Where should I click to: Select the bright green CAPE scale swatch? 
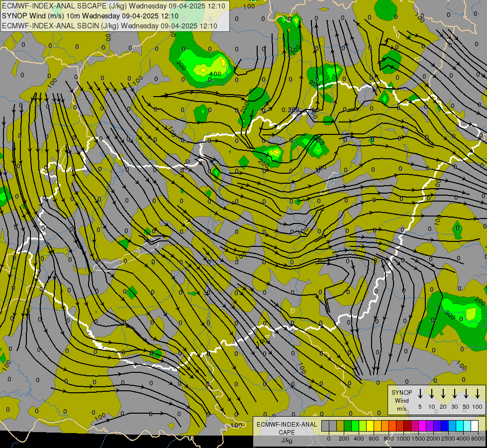point(355,426)
